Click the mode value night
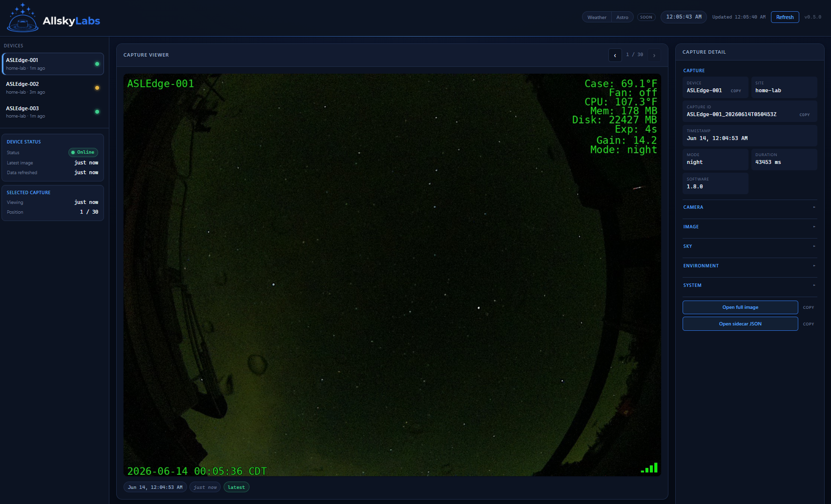The image size is (831, 504). [x=695, y=162]
